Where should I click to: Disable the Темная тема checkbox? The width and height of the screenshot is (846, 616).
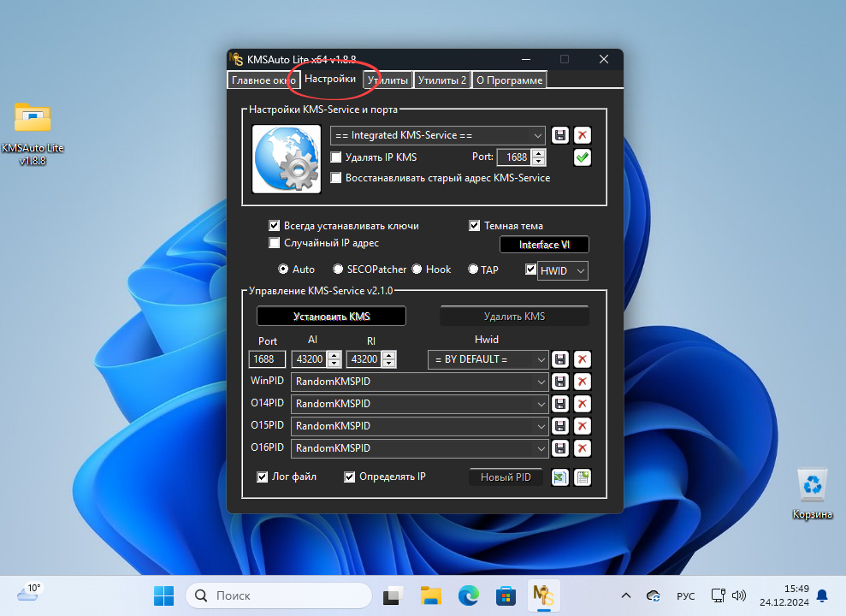(474, 225)
